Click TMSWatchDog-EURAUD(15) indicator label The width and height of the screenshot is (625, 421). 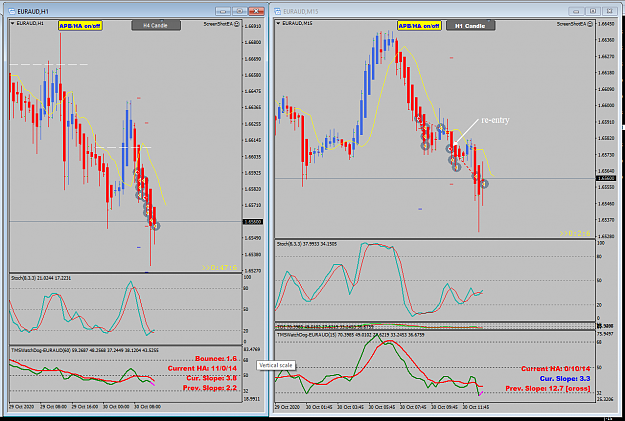351,335
